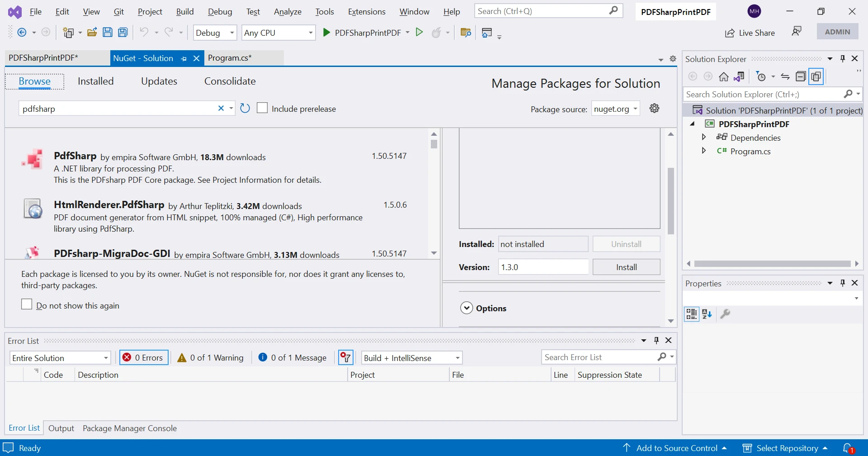Open NuGet package source settings gear
The image size is (868, 456).
tap(654, 108)
